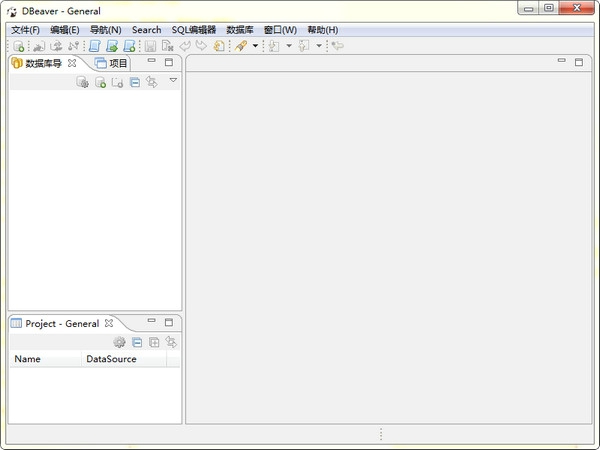Click new connection icon in navigator toolbar
Viewport: 600px width, 450px height.
tap(100, 82)
